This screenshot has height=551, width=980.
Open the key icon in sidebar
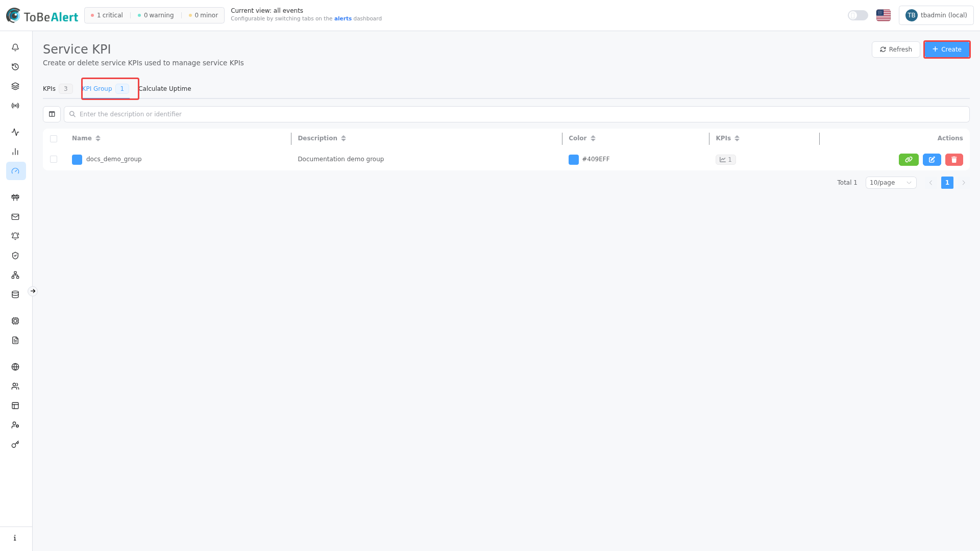(15, 444)
